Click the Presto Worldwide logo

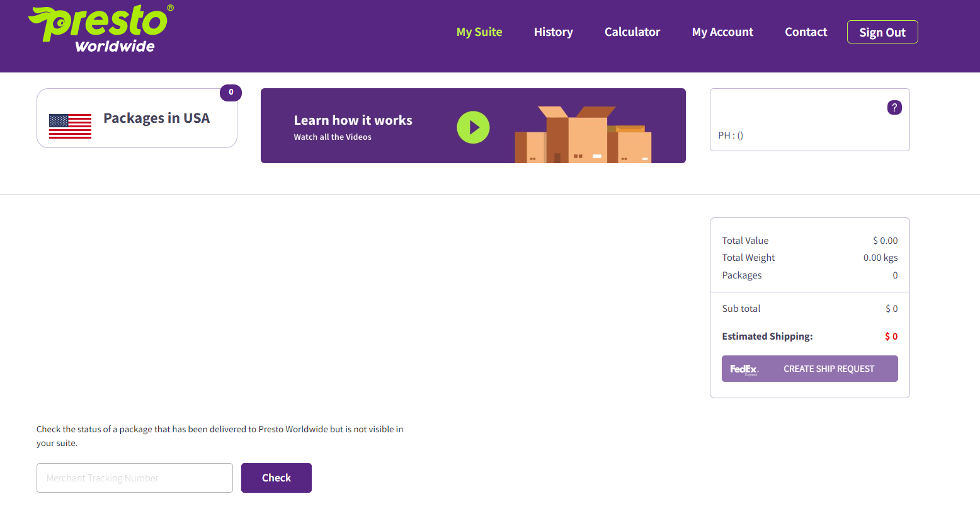[x=101, y=29]
